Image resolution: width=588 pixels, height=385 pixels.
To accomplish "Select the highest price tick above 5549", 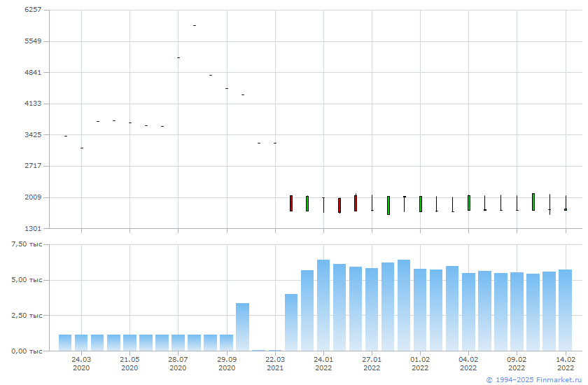I will pos(195,25).
